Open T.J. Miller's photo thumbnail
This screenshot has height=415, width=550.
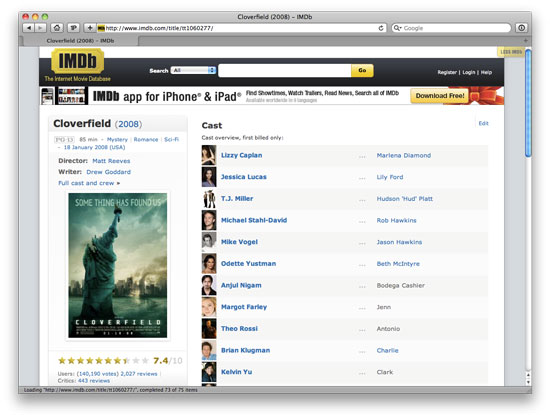click(x=209, y=199)
